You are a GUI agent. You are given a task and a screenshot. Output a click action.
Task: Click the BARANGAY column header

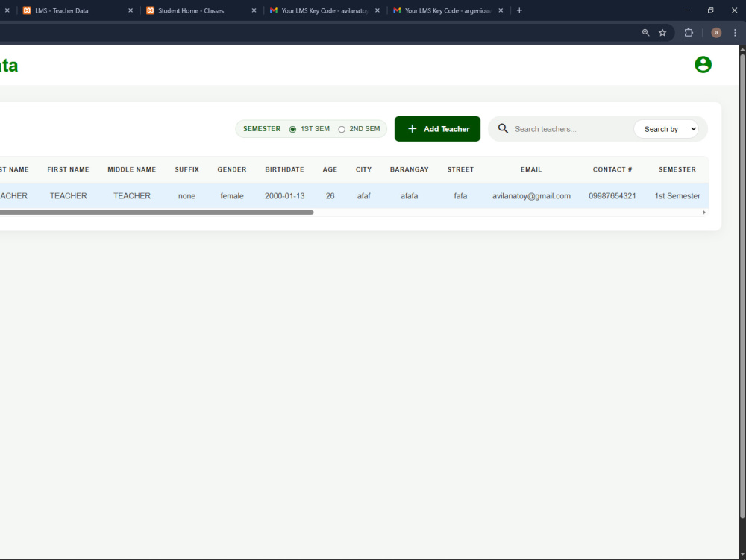tap(409, 169)
